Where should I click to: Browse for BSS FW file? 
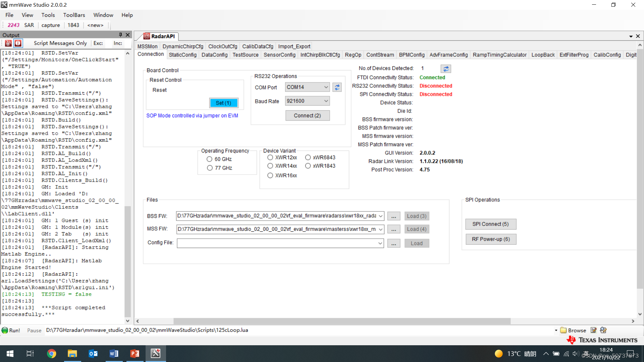pos(393,216)
